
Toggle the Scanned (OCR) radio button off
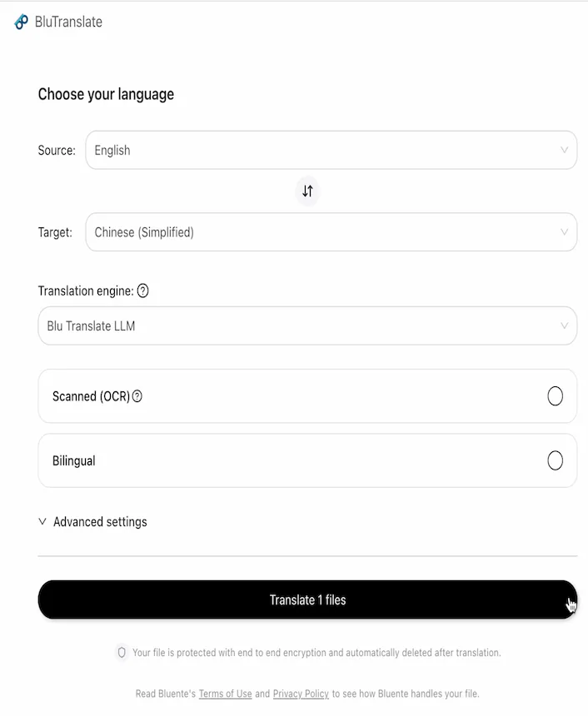tap(556, 396)
